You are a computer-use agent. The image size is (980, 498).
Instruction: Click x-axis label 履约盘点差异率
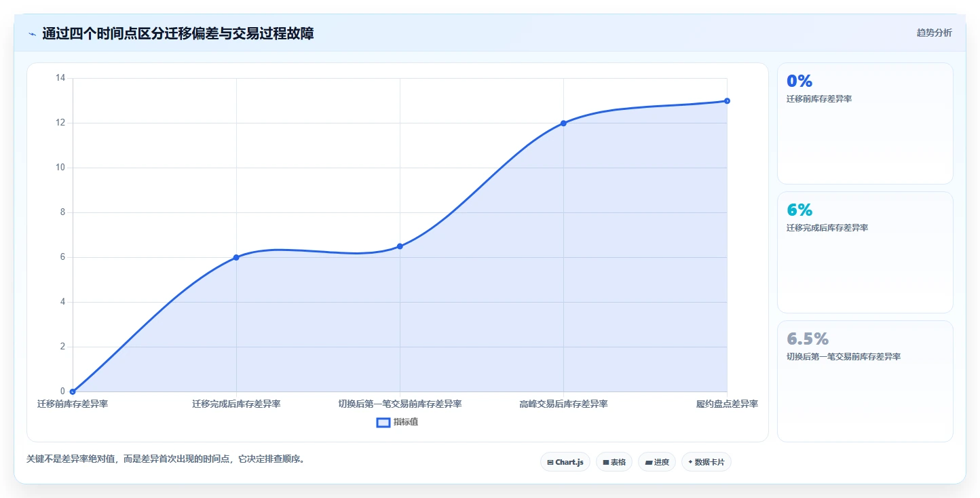[x=727, y=404]
